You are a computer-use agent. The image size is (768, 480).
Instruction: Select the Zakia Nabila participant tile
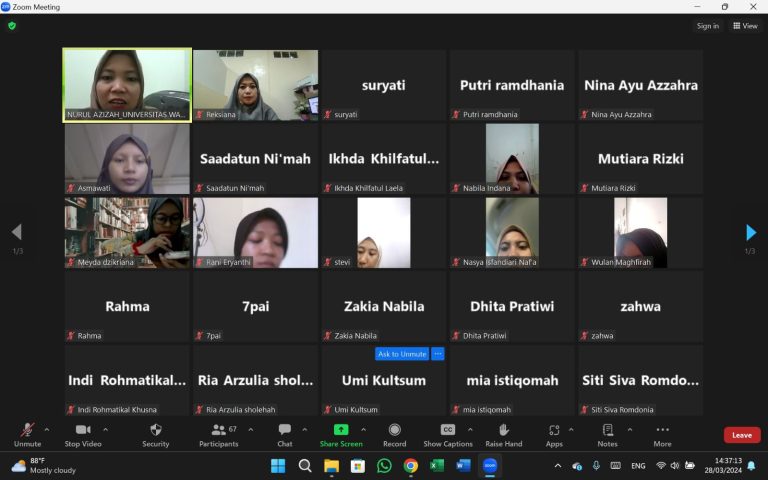point(384,306)
